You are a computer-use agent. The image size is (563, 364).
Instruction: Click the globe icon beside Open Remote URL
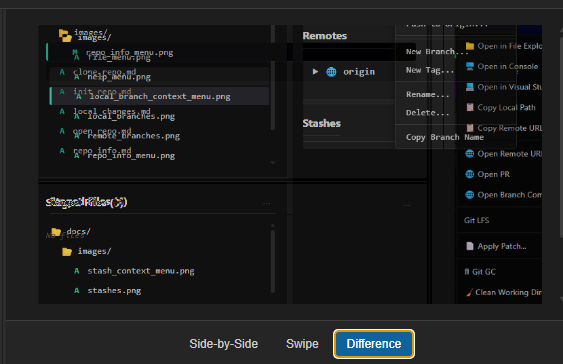[470, 154]
